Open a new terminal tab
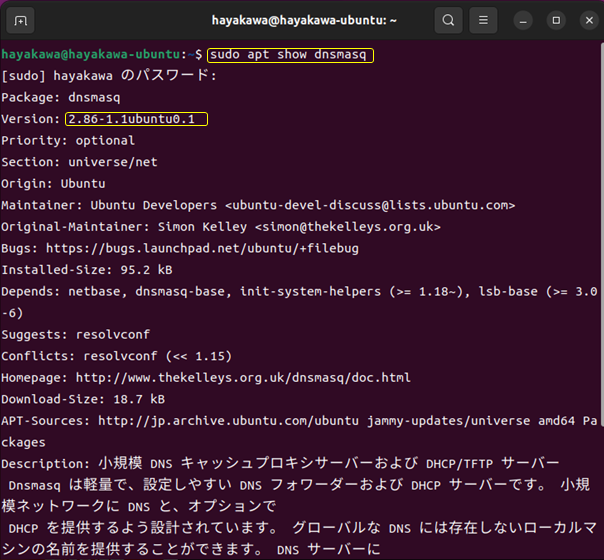 21,20
